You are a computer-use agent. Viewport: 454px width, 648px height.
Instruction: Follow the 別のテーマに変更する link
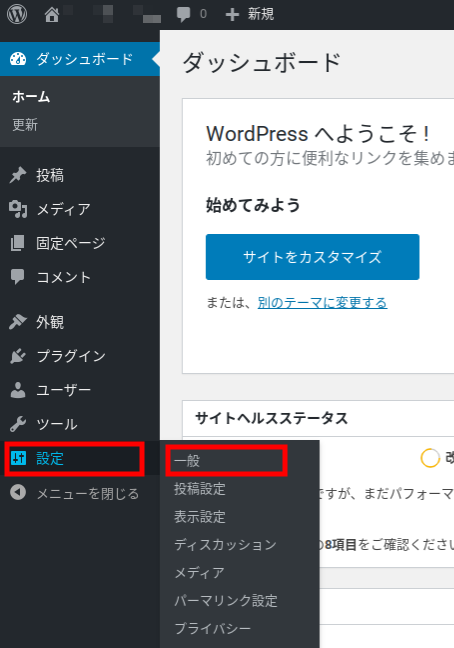tap(322, 303)
